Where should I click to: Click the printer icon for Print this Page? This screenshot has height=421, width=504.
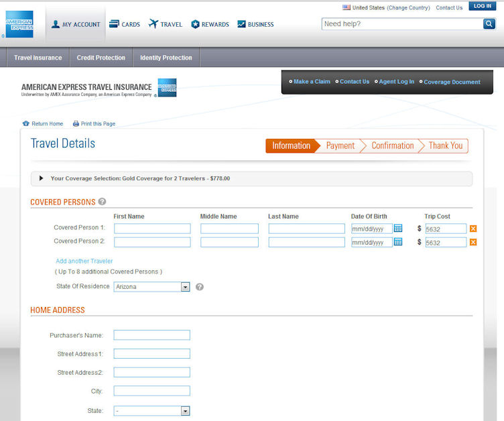pyautogui.click(x=76, y=123)
